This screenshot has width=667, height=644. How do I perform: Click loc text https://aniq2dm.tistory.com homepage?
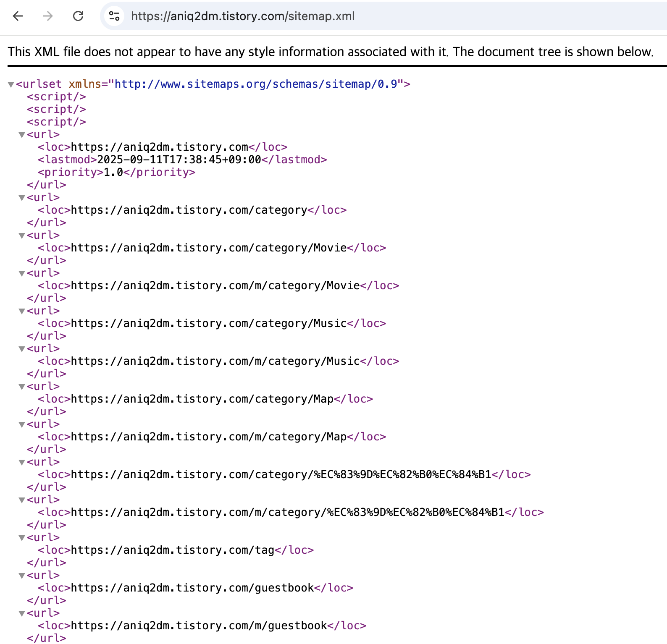point(160,147)
